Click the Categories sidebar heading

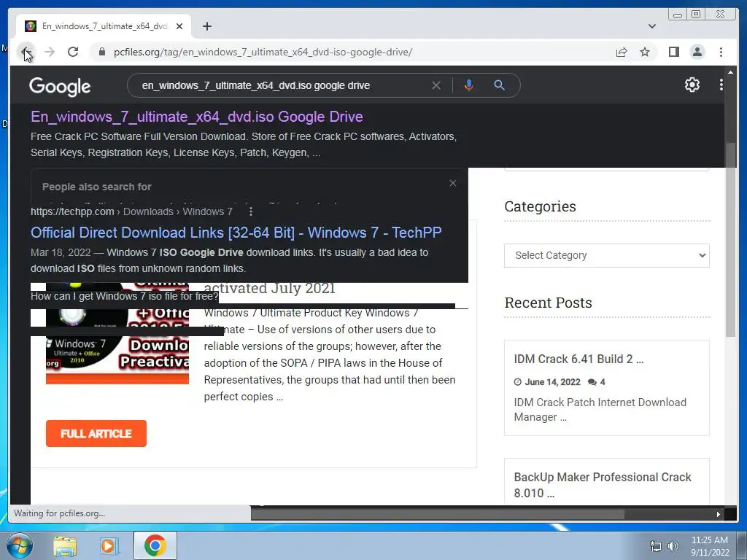coord(540,206)
